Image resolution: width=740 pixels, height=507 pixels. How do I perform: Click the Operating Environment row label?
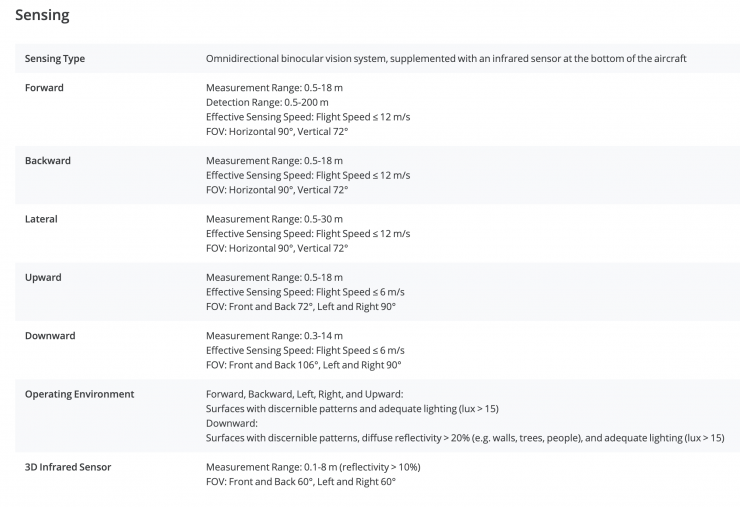click(79, 394)
